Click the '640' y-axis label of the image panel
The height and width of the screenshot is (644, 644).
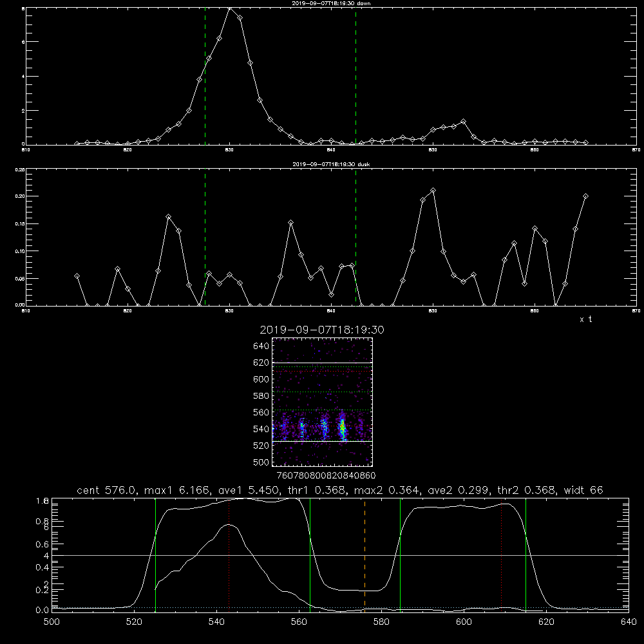tap(261, 346)
